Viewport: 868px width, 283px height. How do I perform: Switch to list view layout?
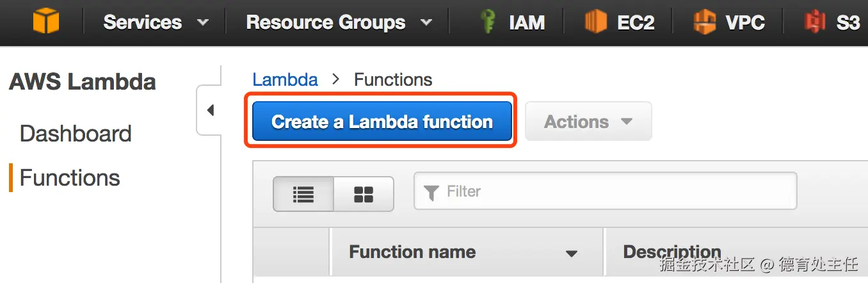(x=303, y=194)
